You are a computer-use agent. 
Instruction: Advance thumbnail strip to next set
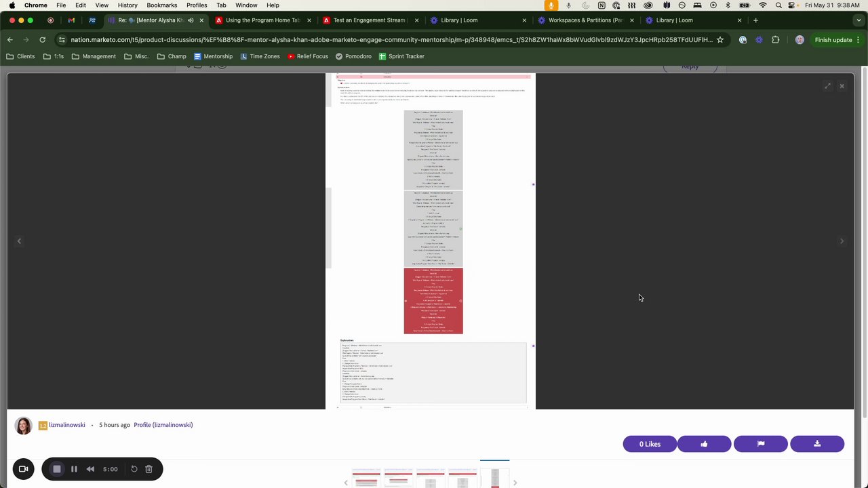tap(515, 483)
